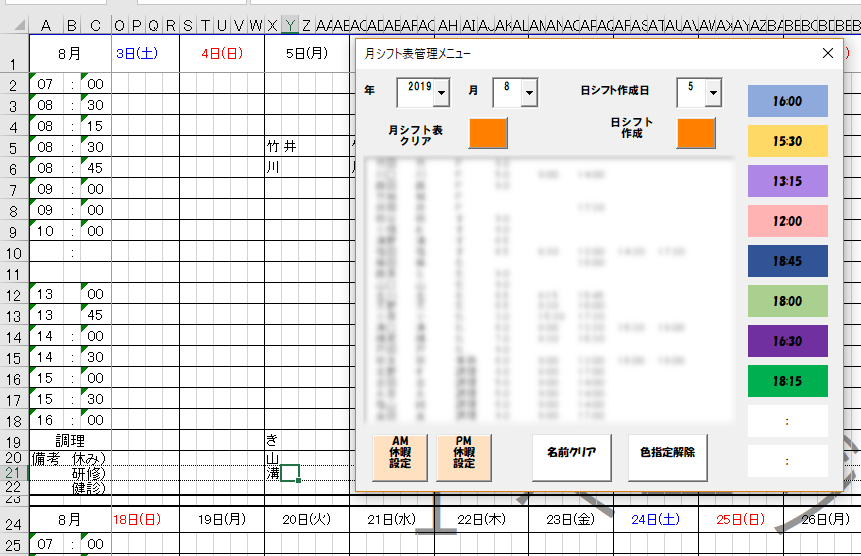
Task: Click the 25日(日) date cell
Action: pos(741,519)
